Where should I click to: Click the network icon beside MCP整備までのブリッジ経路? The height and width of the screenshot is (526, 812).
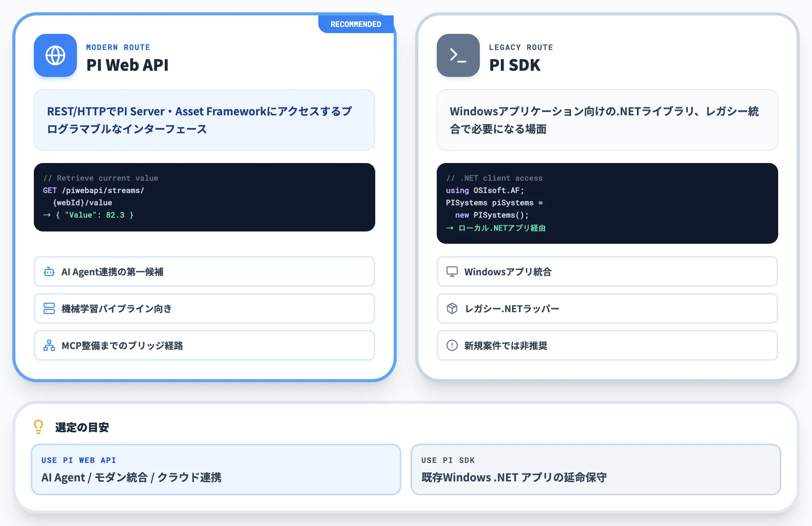coord(49,345)
